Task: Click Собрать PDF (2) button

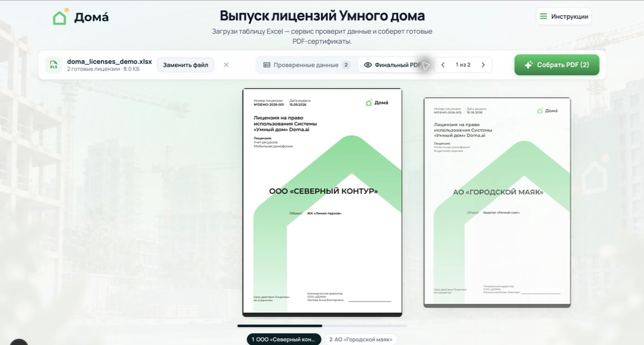Action: click(557, 65)
